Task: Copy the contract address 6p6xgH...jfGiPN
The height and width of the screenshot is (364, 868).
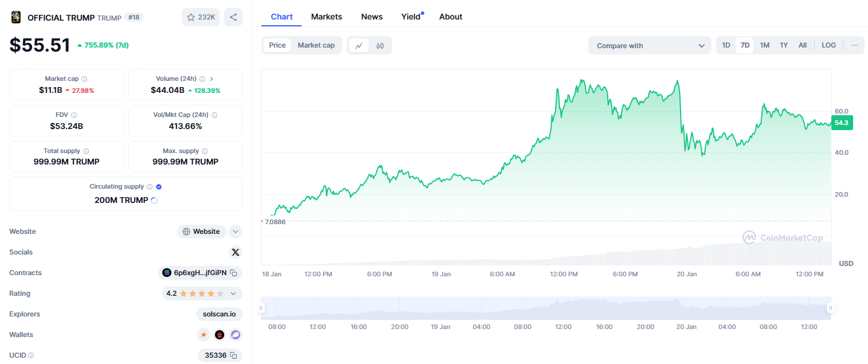Action: click(233, 273)
